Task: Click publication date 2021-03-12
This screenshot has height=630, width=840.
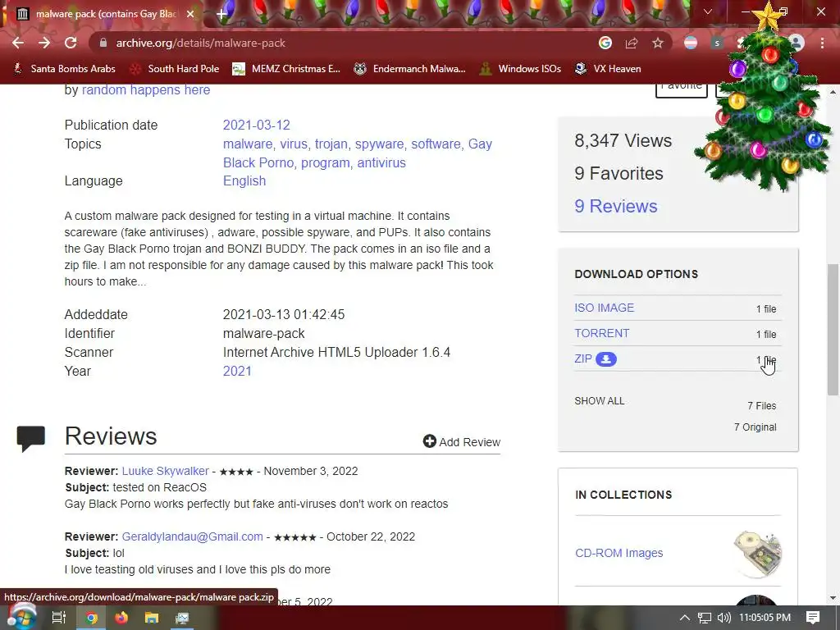Action: (x=257, y=125)
